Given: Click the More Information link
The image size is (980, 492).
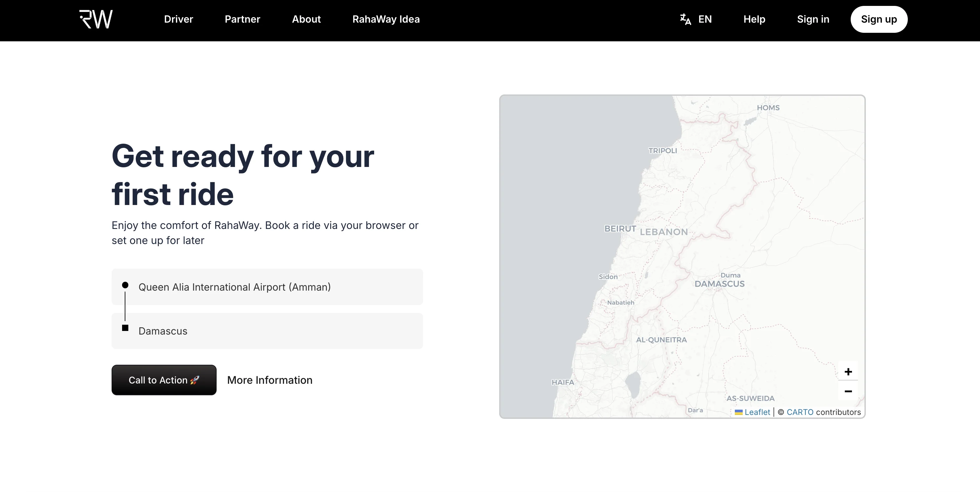Looking at the screenshot, I should [x=270, y=380].
